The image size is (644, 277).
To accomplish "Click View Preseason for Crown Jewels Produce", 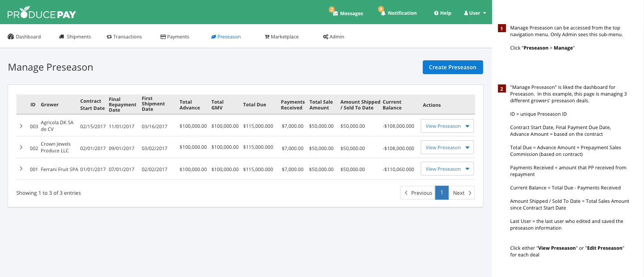I will [x=442, y=147].
